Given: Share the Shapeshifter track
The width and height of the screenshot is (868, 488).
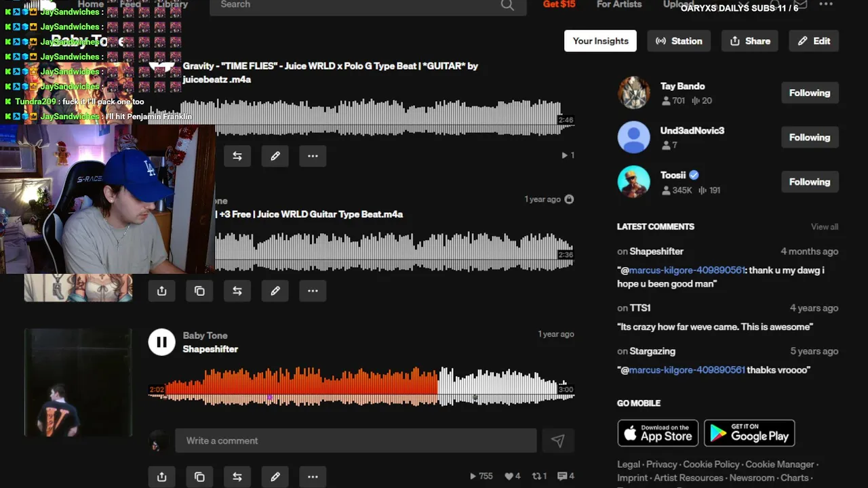Looking at the screenshot, I should 161,476.
